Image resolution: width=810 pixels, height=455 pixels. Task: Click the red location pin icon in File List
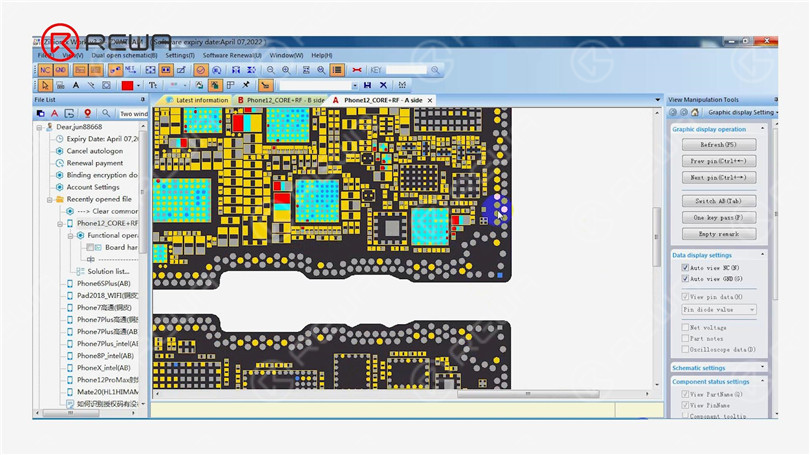click(87, 113)
